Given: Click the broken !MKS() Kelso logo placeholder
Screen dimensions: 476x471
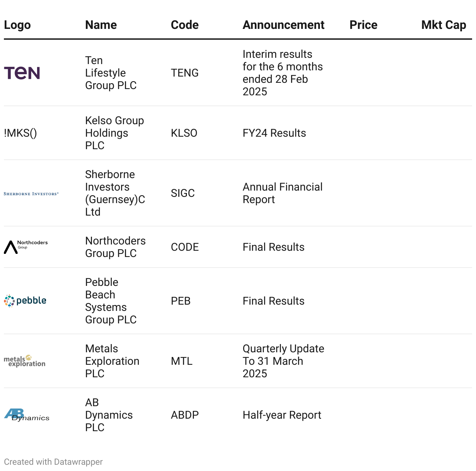Looking at the screenshot, I should pos(20,133).
